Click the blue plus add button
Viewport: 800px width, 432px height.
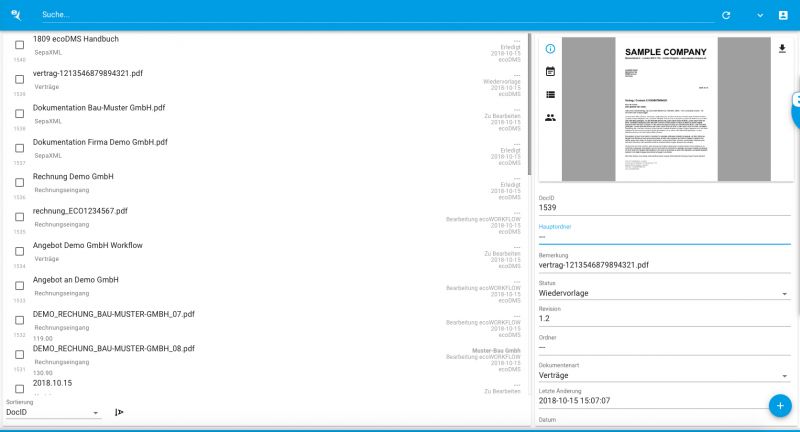point(781,405)
